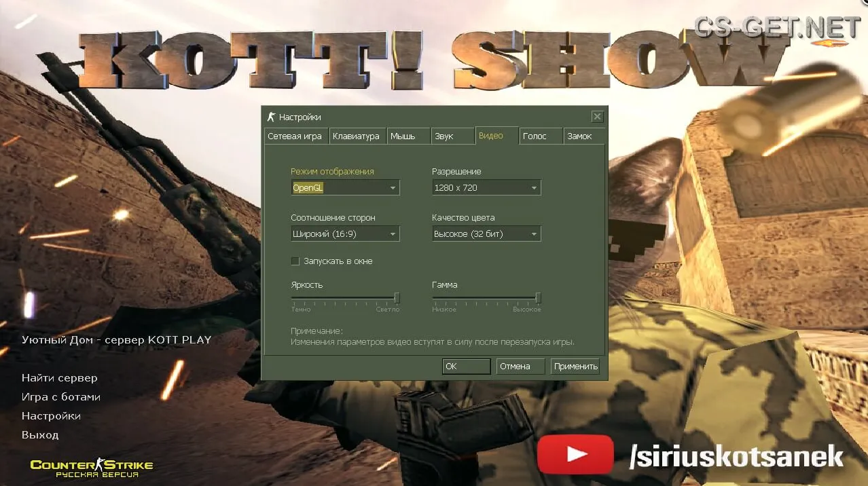Click the Соотношение сторон label
The height and width of the screenshot is (486, 868).
(333, 218)
